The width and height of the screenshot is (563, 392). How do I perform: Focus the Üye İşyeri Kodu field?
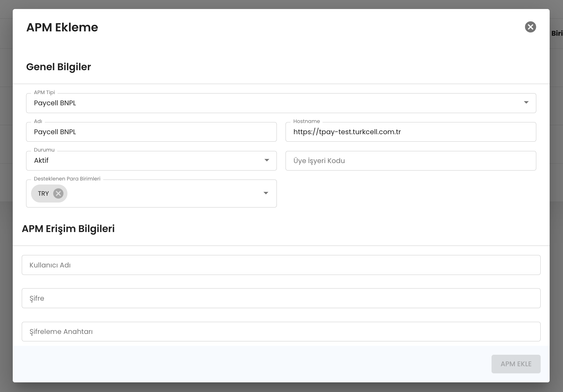(411, 161)
